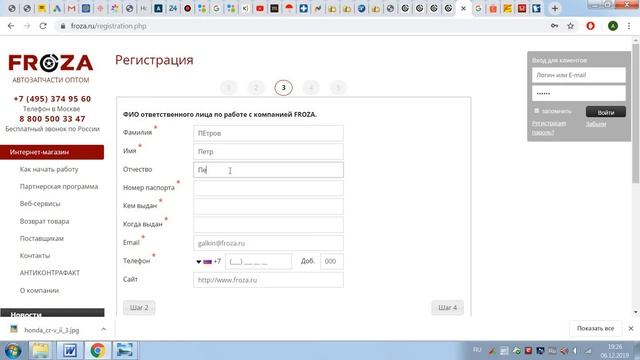Click the 'Шаг 4' next button

point(447,307)
